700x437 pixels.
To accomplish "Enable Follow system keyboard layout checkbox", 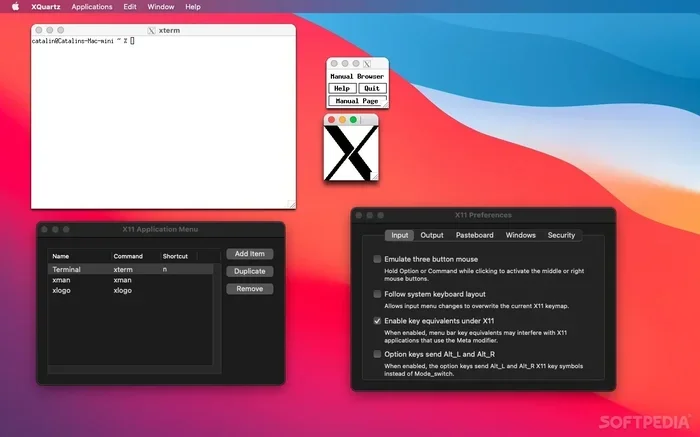I will coord(377,294).
